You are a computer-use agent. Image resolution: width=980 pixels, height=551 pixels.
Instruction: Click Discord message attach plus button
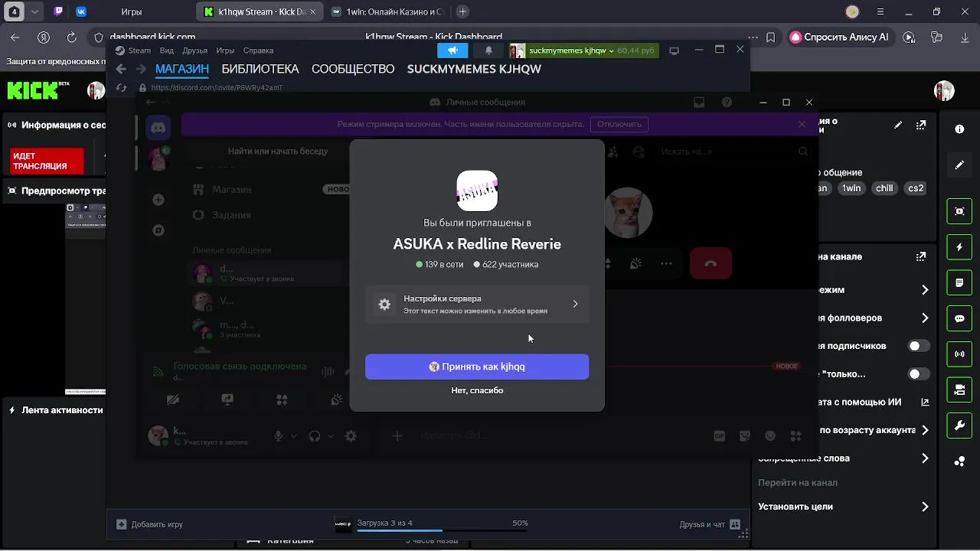click(397, 435)
